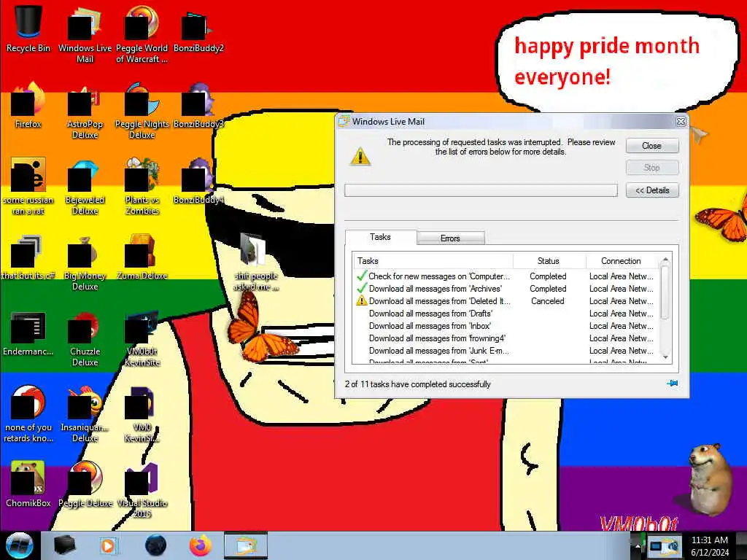Select the 'that but its c#' desktop icon
Image resolution: width=747 pixels, height=560 pixels.
[x=28, y=256]
